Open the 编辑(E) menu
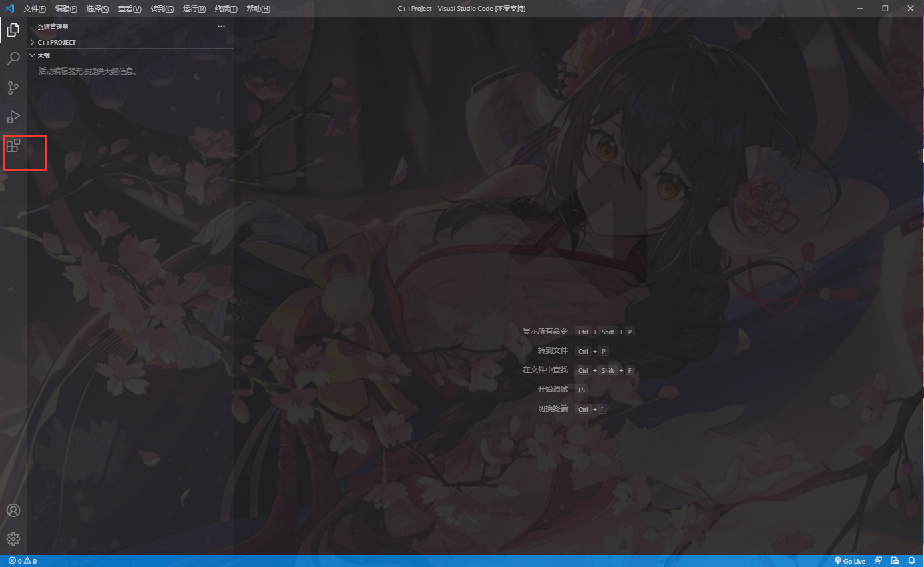This screenshot has width=924, height=567. (66, 9)
